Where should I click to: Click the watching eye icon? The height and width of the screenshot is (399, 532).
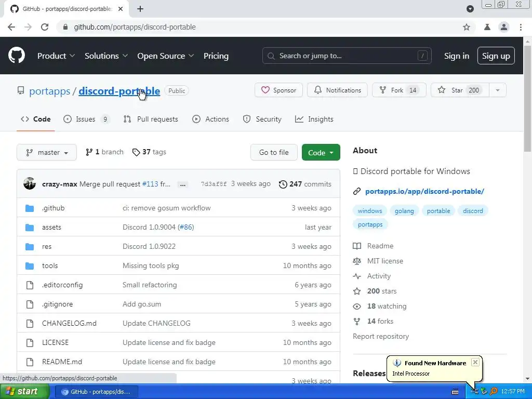[356, 307]
